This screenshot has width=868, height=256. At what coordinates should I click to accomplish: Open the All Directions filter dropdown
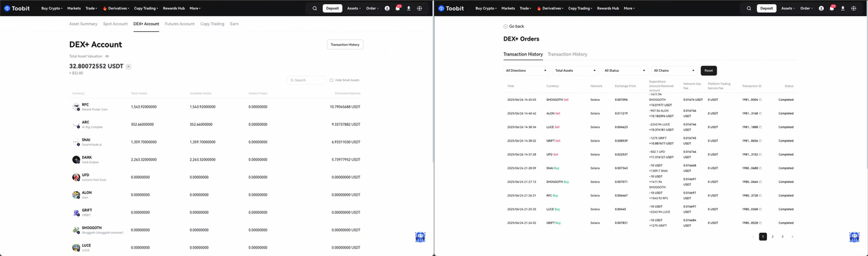click(526, 70)
